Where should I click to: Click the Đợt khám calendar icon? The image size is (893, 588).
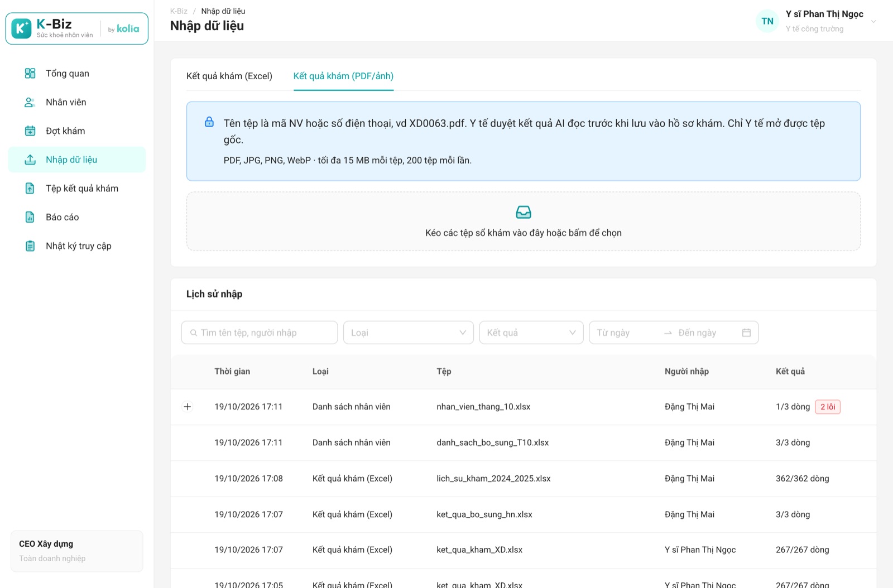[30, 131]
